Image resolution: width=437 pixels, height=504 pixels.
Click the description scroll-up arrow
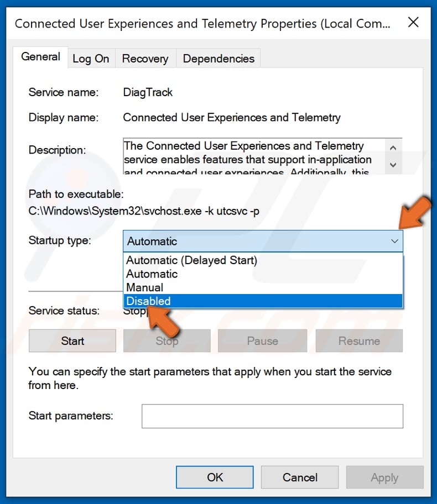(393, 148)
